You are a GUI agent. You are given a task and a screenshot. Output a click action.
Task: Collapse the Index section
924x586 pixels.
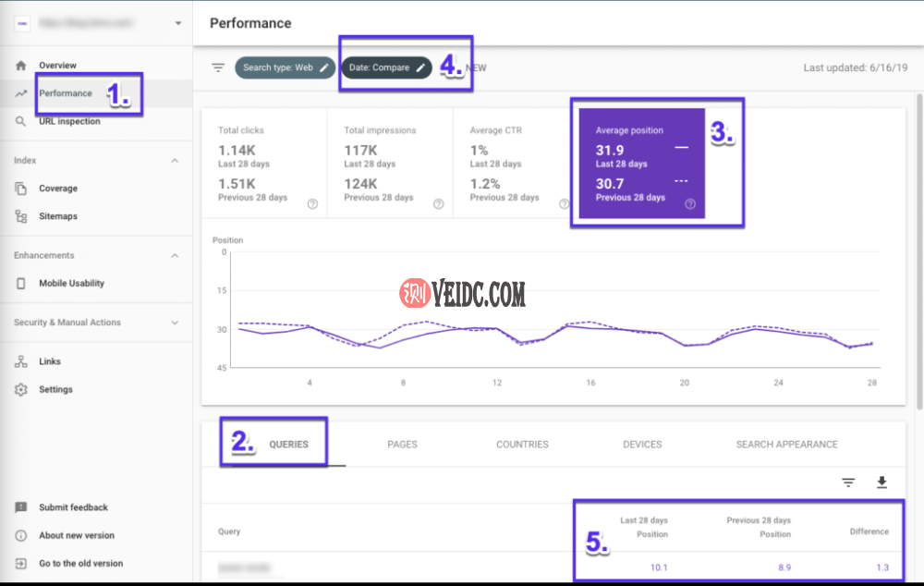[176, 161]
